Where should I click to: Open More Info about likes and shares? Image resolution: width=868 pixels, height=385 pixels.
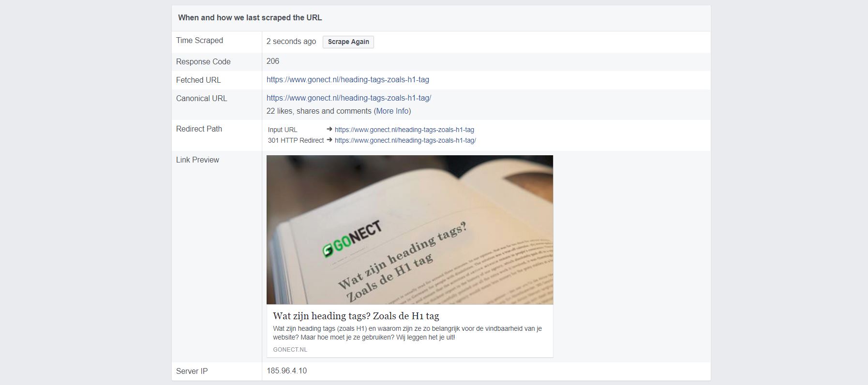pos(392,111)
